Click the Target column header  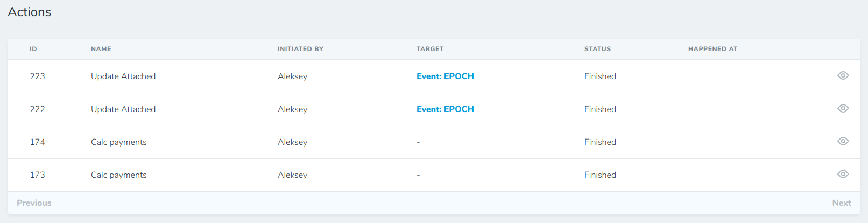(x=430, y=49)
